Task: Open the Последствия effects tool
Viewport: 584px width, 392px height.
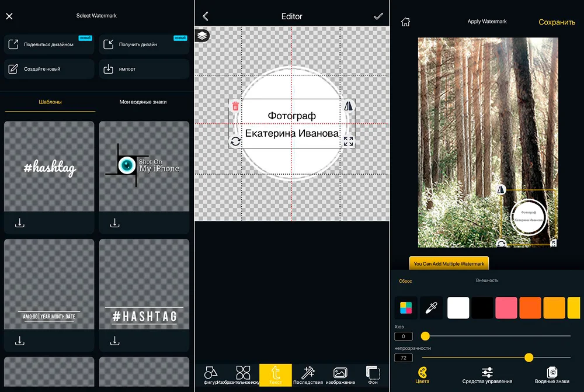Action: (x=308, y=375)
